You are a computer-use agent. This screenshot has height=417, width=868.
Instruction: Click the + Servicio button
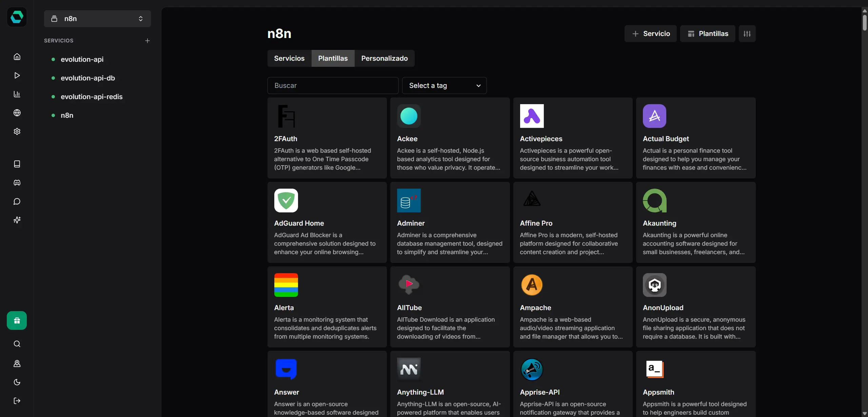coord(651,34)
